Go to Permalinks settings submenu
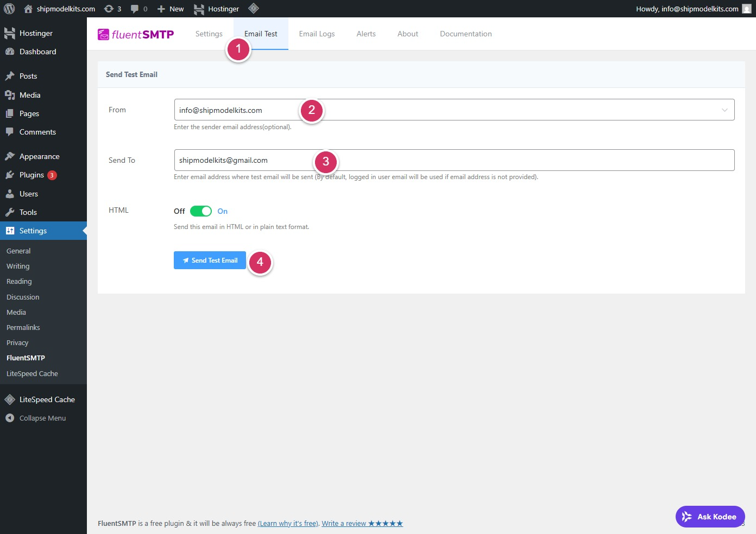The height and width of the screenshot is (534, 756). point(23,328)
